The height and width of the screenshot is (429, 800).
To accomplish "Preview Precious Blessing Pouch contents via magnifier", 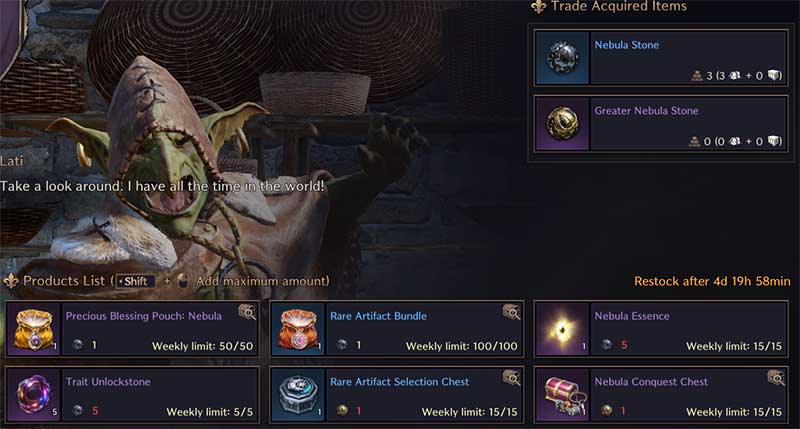I will pos(247,312).
